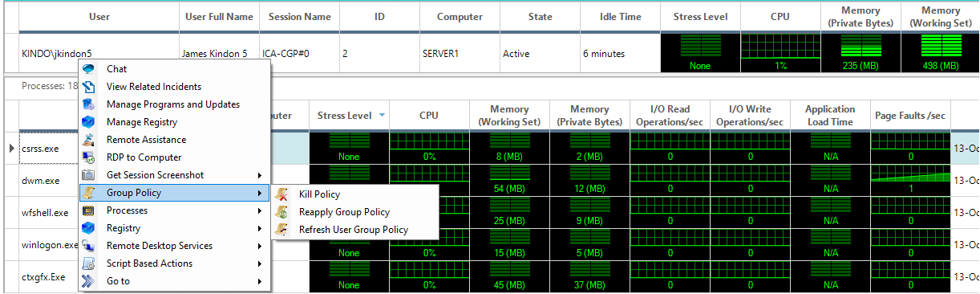Expand the Go to submenu arrow
Image resolution: width=980 pixels, height=294 pixels.
[x=259, y=281]
